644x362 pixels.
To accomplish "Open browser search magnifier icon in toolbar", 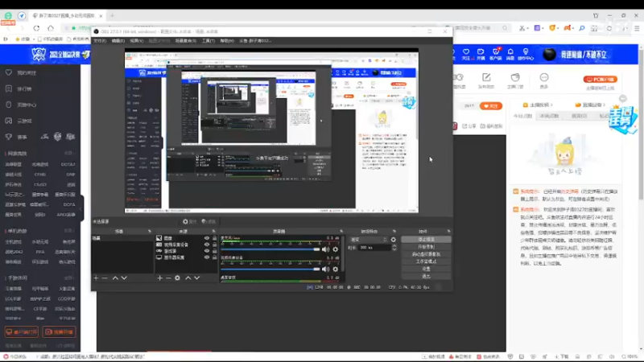I will [582, 28].
